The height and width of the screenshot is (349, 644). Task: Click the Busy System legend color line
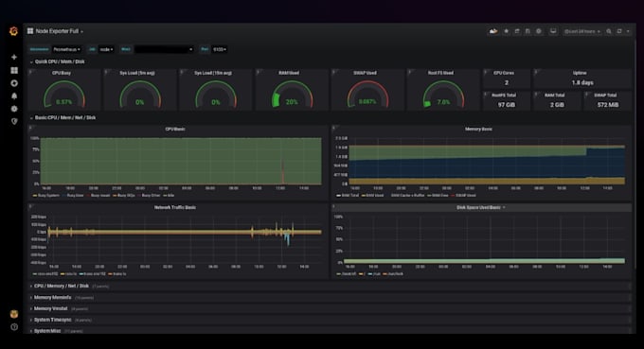(35, 196)
